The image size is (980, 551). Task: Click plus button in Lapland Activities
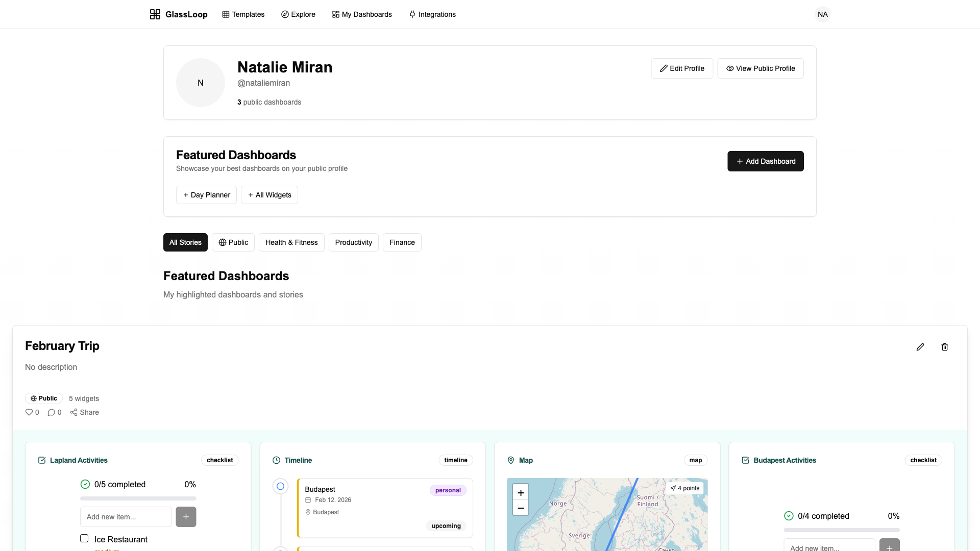186,517
